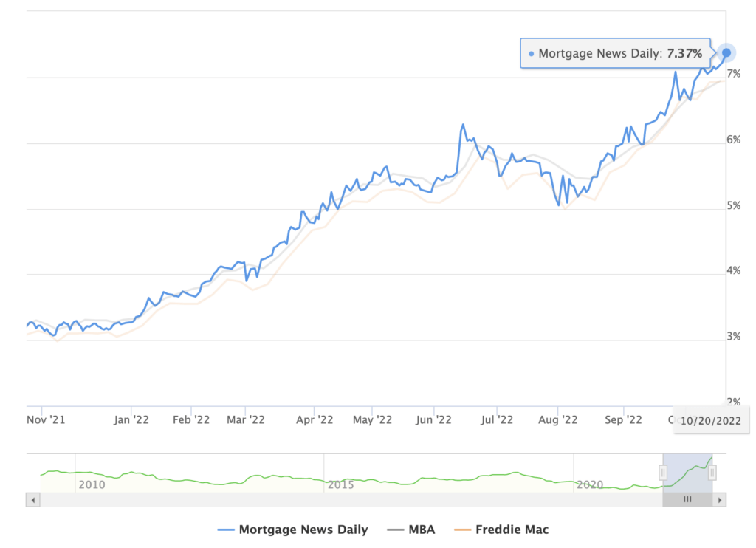Viewport: 756px width, 548px height.
Task: Click the navigator scrollbar thumb
Action: click(687, 500)
